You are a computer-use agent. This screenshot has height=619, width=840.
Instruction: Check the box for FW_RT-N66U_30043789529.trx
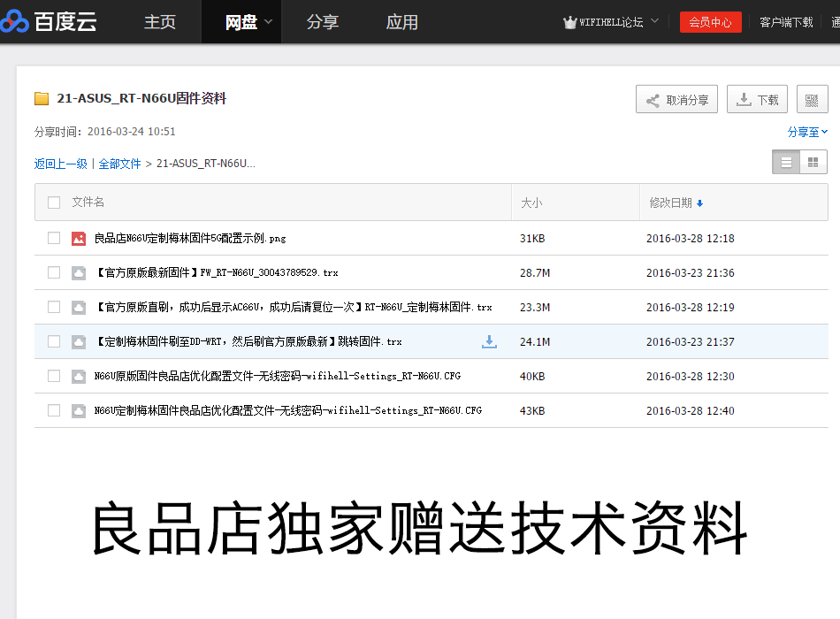pyautogui.click(x=54, y=272)
